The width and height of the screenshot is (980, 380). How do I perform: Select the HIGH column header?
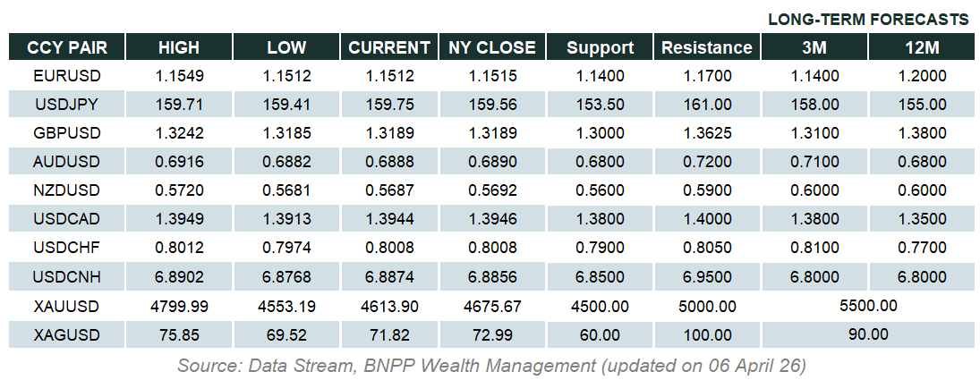click(x=179, y=48)
